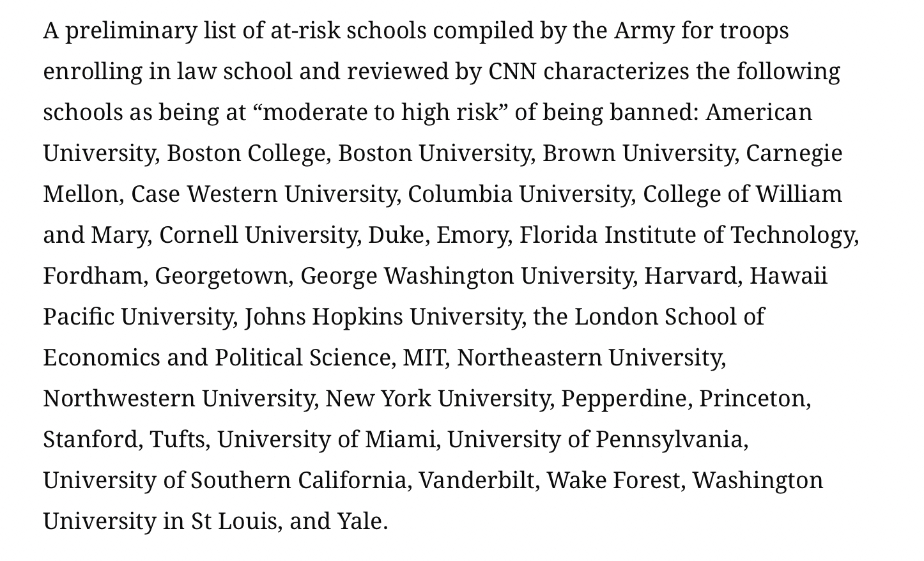Click on the word "Harvard"
Screen dimensions: 924x561
pos(692,276)
